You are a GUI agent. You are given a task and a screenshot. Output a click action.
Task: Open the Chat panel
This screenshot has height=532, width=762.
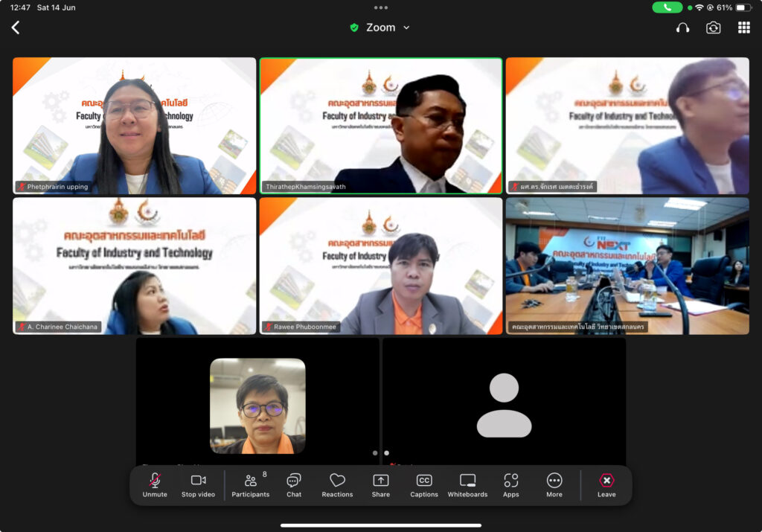[x=294, y=485]
